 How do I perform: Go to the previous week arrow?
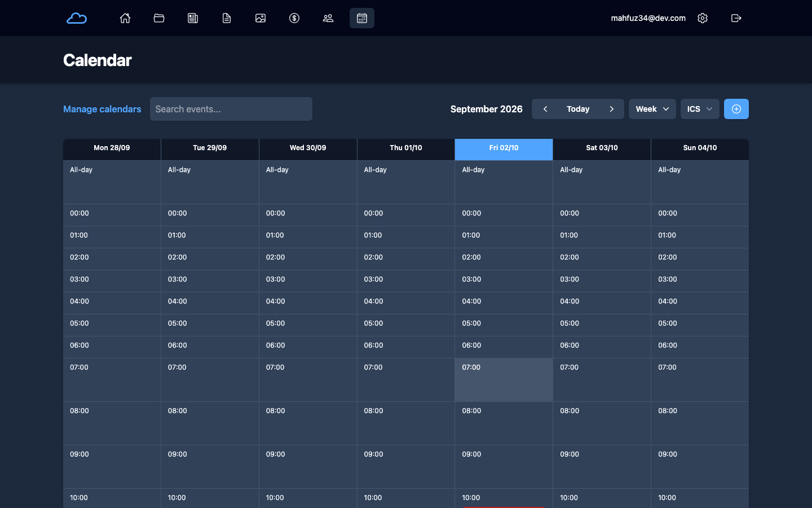(x=545, y=109)
